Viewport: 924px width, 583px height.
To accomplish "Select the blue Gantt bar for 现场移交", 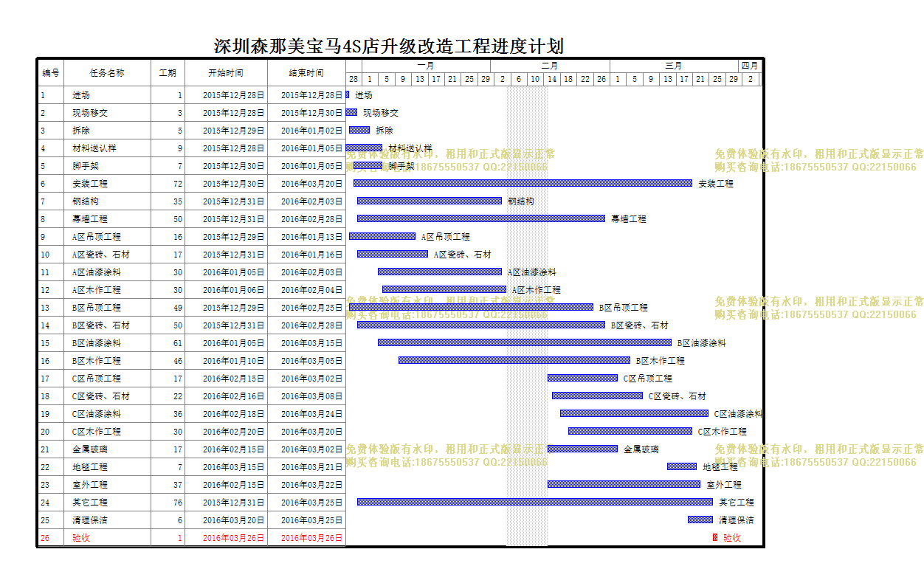I will pos(351,112).
